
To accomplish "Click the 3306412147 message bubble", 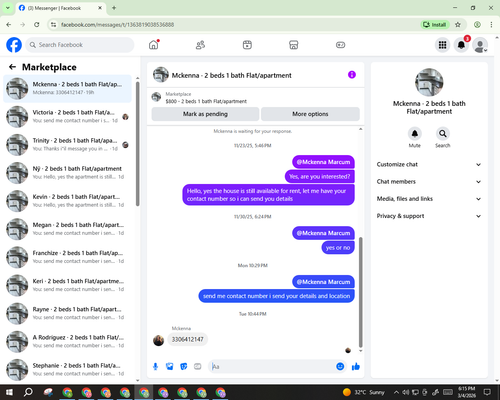I will coord(188,339).
